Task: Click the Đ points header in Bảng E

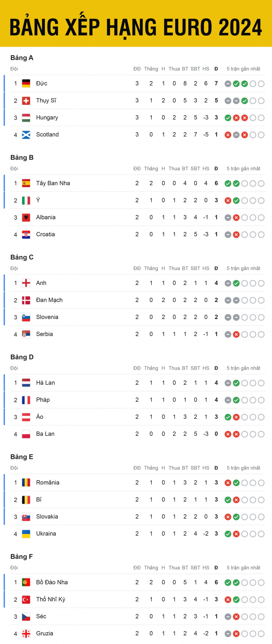Action: pos(216,468)
